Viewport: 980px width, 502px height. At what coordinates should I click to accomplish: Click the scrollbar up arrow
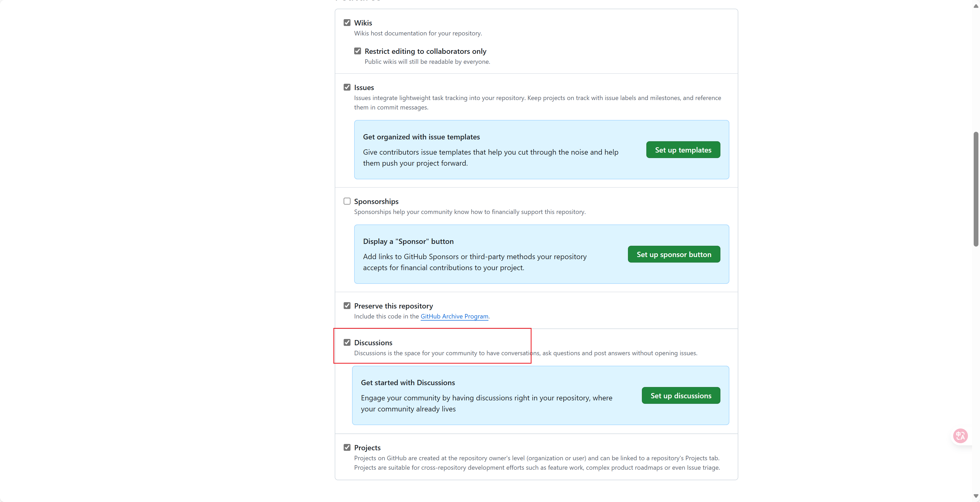976,6
